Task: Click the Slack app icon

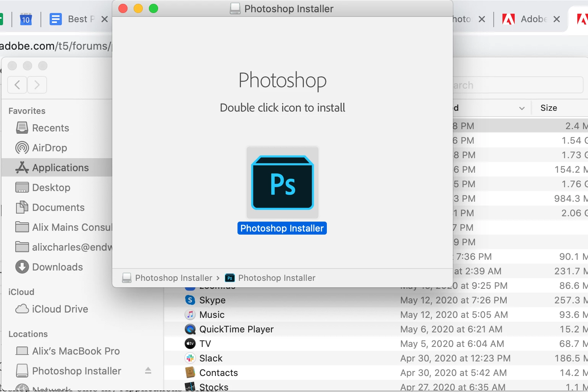Action: tap(190, 358)
